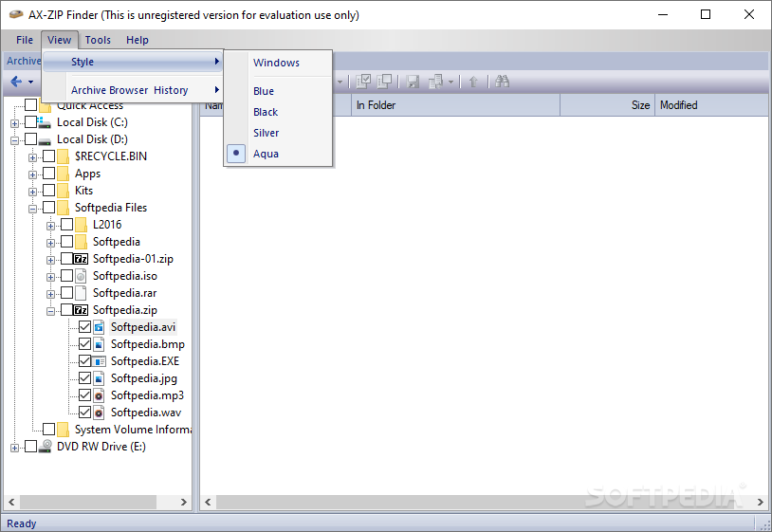Viewport: 772px width, 532px height.
Task: Expand the DVD RW Drive (E:) node
Action: tap(14, 448)
